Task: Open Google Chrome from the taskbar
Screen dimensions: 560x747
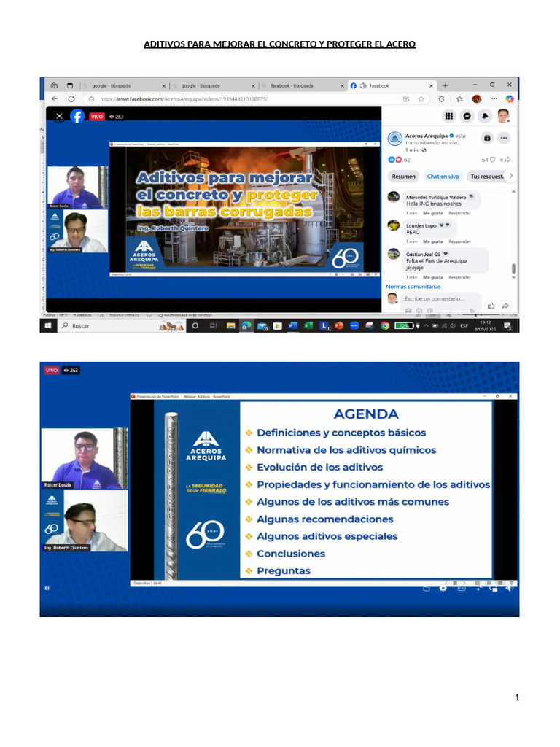Action: click(385, 326)
